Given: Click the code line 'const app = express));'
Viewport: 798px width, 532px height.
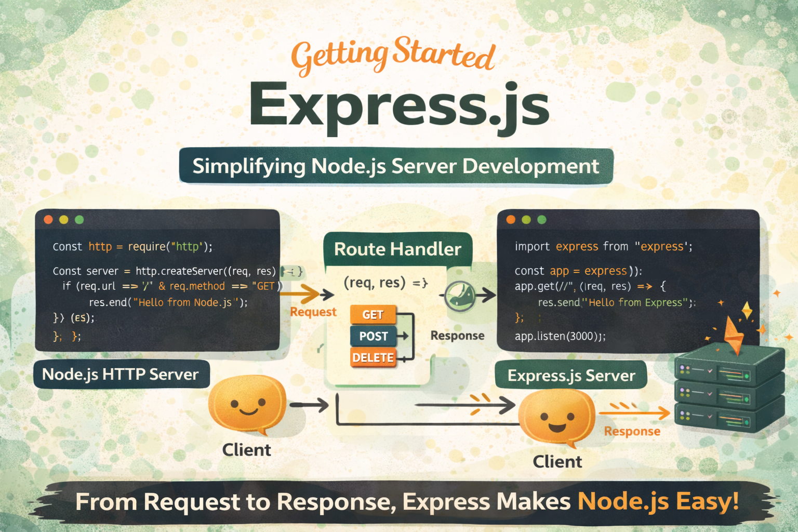Looking at the screenshot, I should pos(578,271).
